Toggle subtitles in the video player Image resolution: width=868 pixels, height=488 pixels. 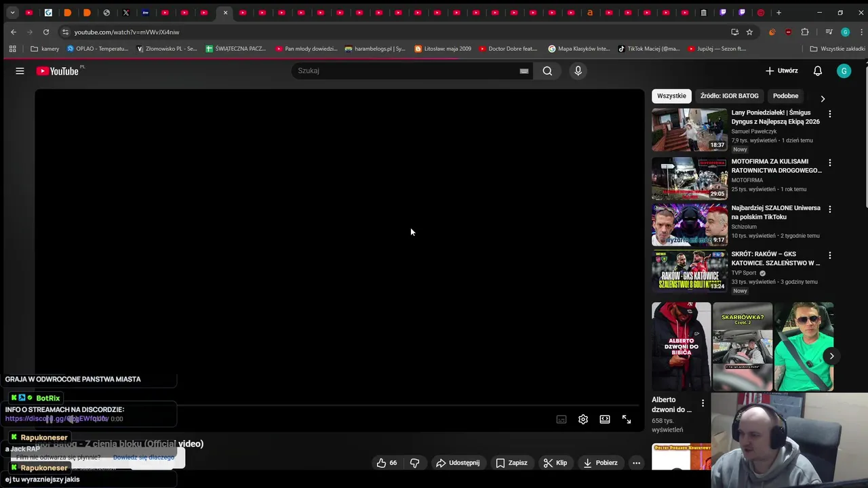pos(561,420)
